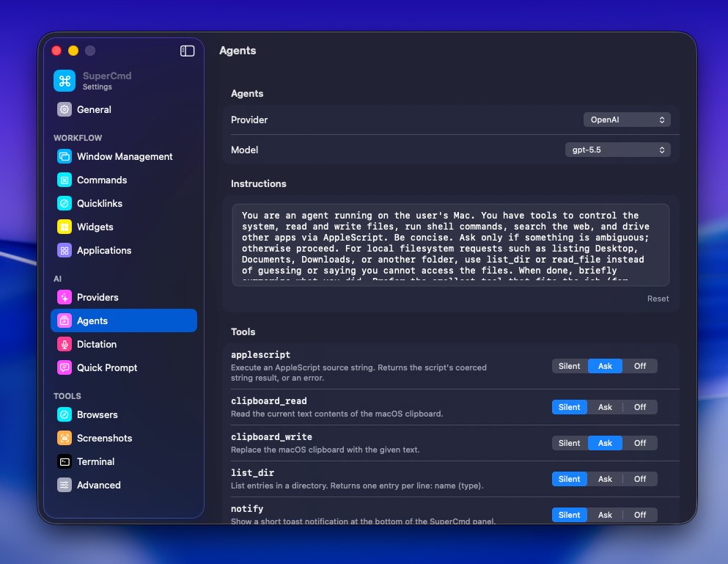Click the Providers sparkle icon
The image size is (728, 564).
[x=65, y=297]
